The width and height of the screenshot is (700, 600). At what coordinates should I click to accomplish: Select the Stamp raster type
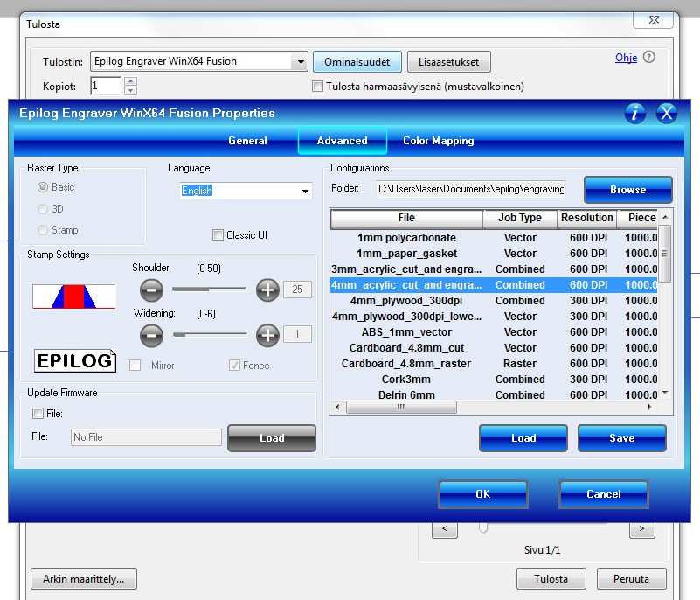click(x=58, y=230)
